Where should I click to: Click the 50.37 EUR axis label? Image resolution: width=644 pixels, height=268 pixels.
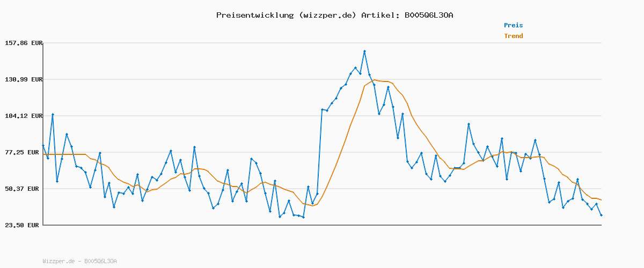click(25, 189)
